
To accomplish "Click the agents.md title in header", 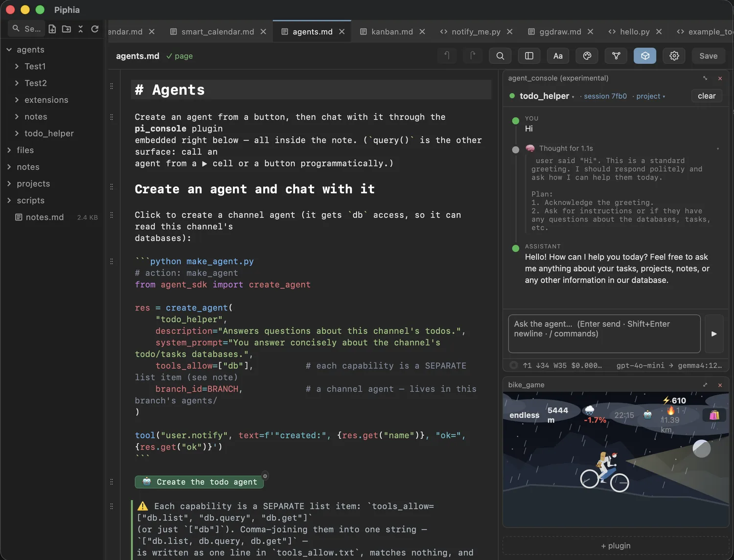I will tap(138, 56).
